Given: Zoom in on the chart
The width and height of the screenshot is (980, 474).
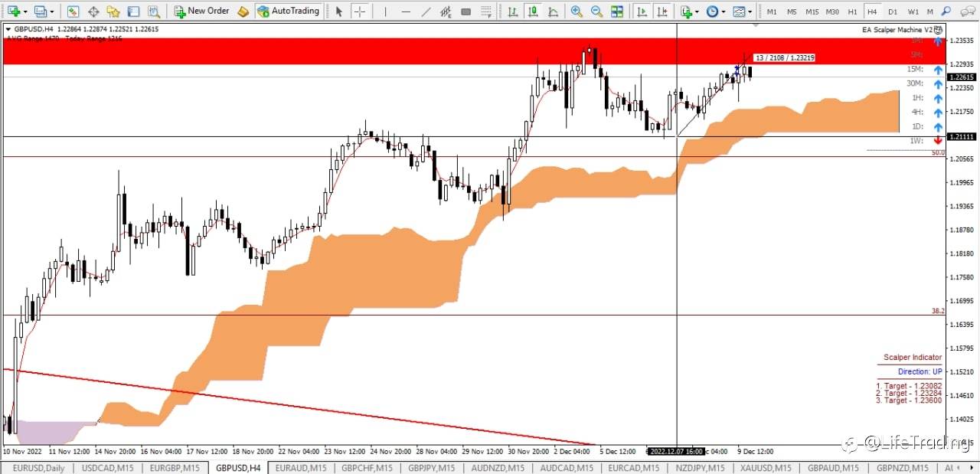Looking at the screenshot, I should coord(577,11).
